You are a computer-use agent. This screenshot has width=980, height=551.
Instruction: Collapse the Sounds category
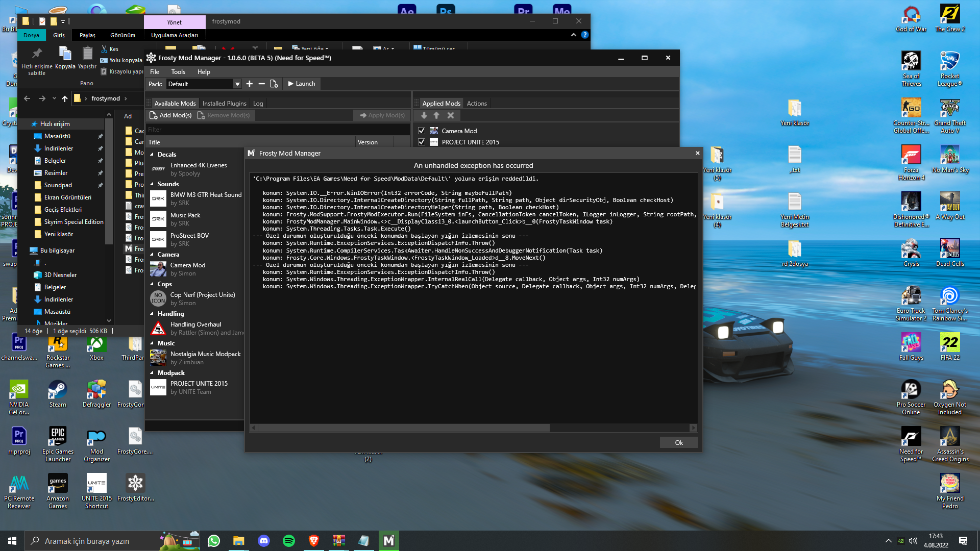[x=152, y=184]
